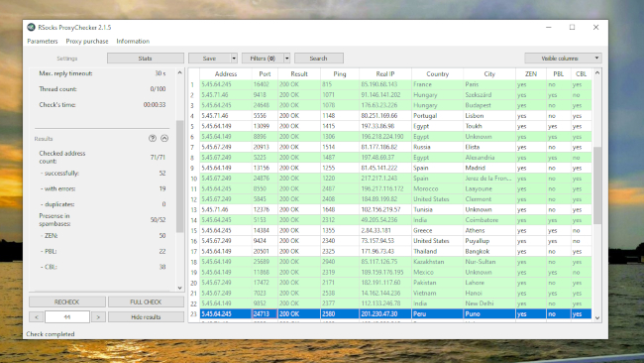Screen dimensions: 644x363
Task: Click the Hanoi city cell
Action: point(489,294)
